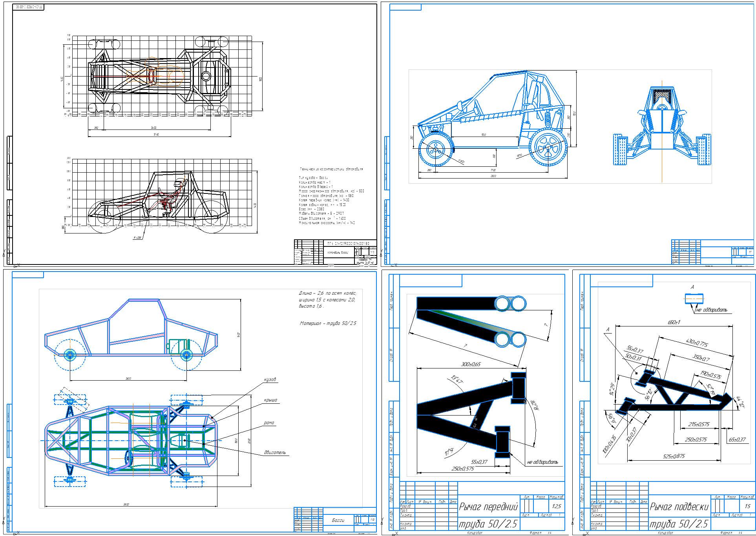Click 'не обваривать' note beside detail A

[x=711, y=310]
